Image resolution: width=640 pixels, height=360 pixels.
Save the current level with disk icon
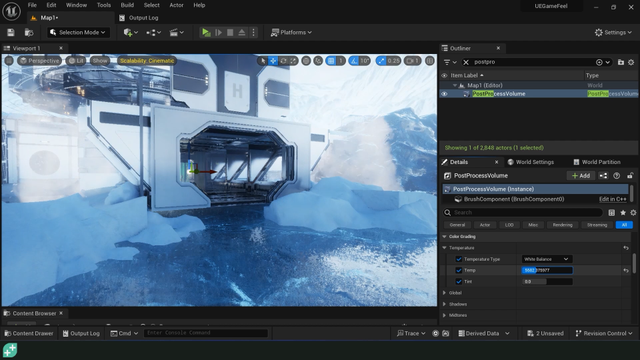11,32
